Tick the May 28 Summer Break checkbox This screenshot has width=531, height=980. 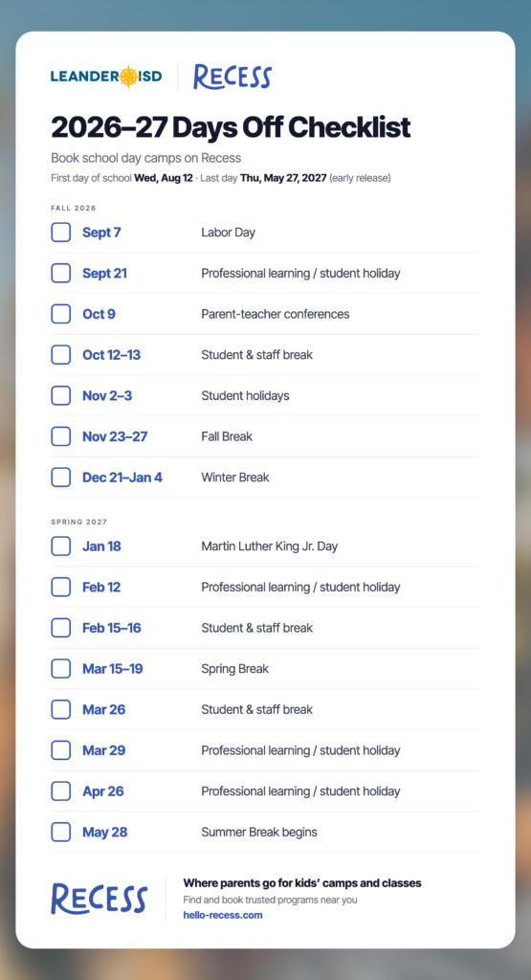(x=60, y=832)
